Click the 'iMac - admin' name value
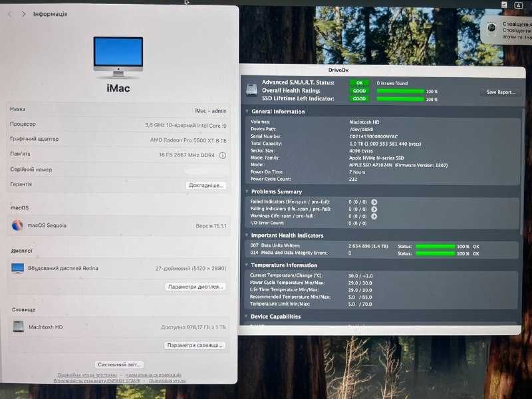The height and width of the screenshot is (399, 532). point(210,111)
